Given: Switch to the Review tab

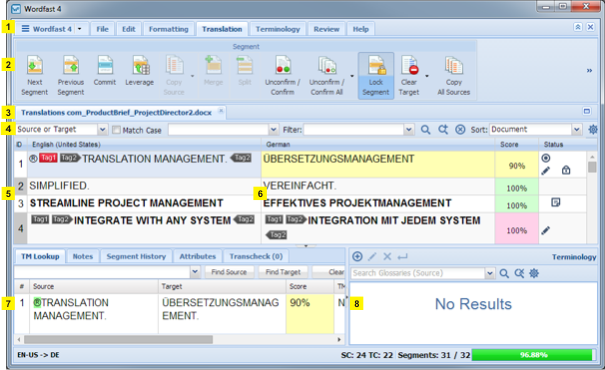Looking at the screenshot, I should pyautogui.click(x=326, y=29).
